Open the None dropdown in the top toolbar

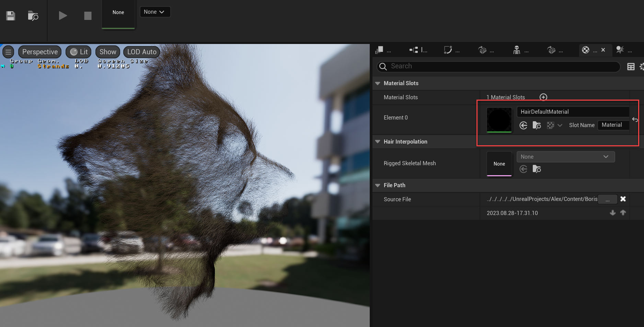(155, 12)
